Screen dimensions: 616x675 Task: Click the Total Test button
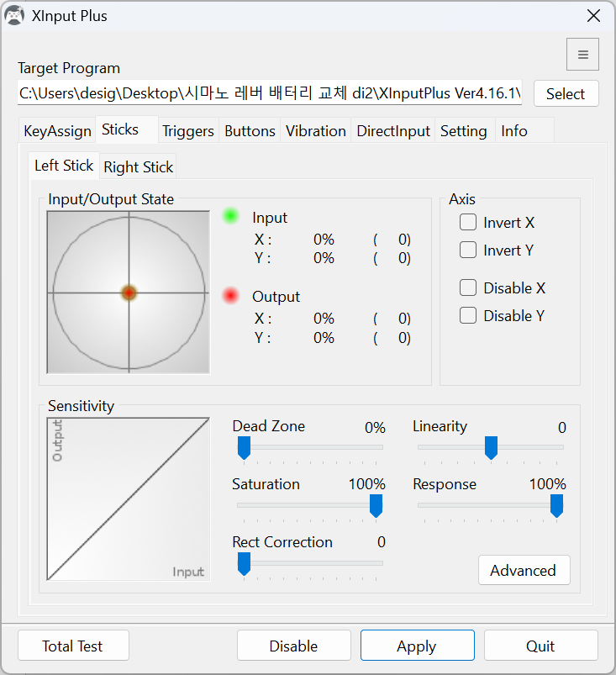[73, 646]
